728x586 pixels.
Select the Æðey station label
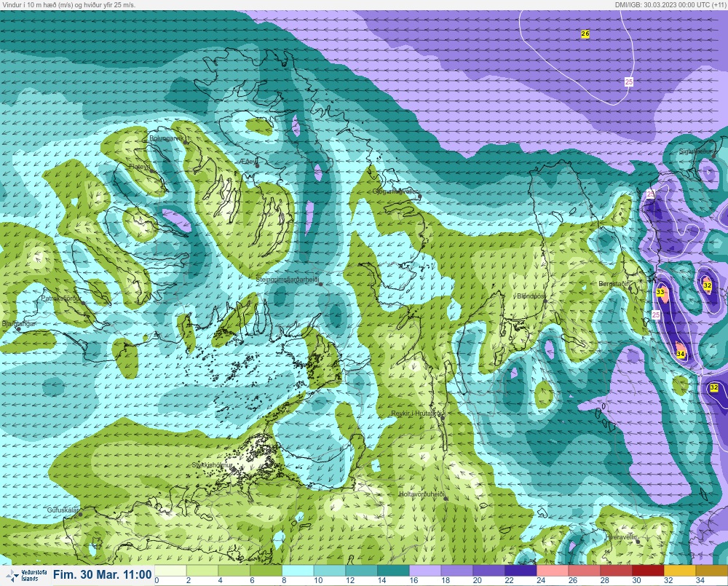coord(248,162)
